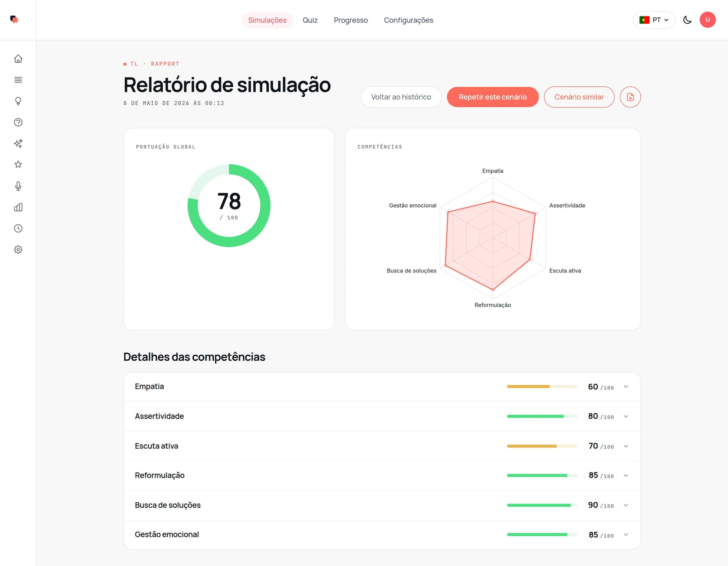
Task: Click the Escuta ativa row title
Action: pos(156,446)
